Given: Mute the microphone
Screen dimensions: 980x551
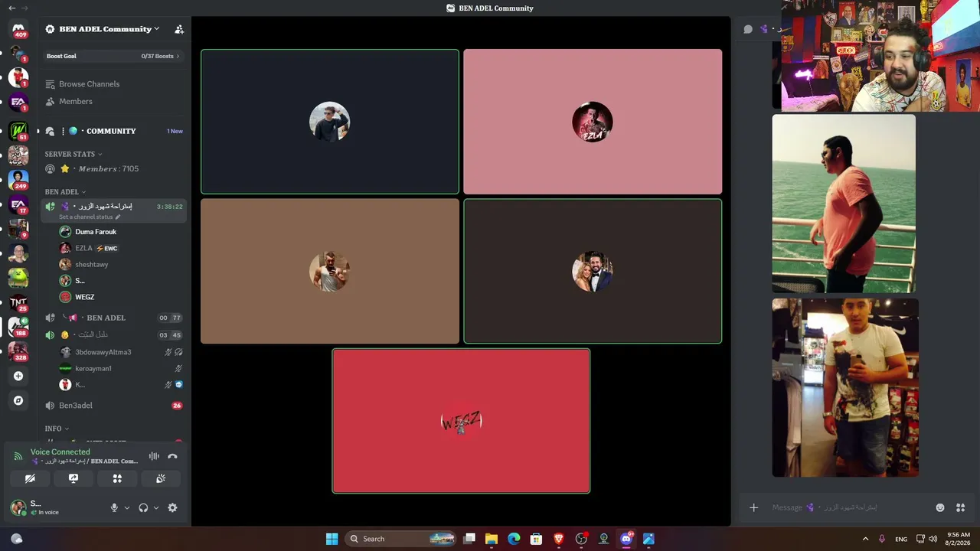Looking at the screenshot, I should click(114, 507).
